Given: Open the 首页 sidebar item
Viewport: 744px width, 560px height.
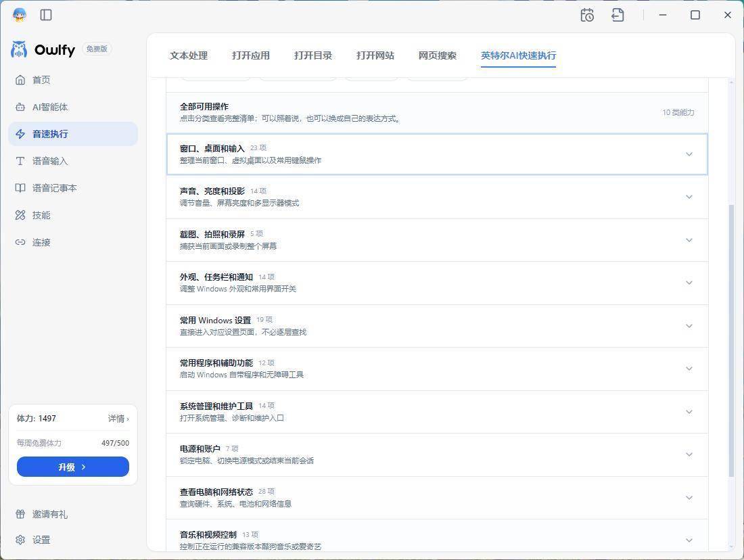Looking at the screenshot, I should (73, 80).
